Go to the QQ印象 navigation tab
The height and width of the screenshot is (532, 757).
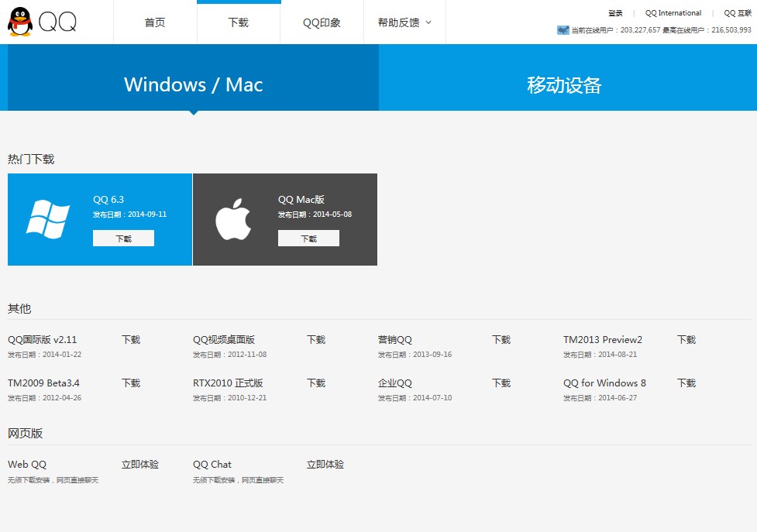click(322, 22)
